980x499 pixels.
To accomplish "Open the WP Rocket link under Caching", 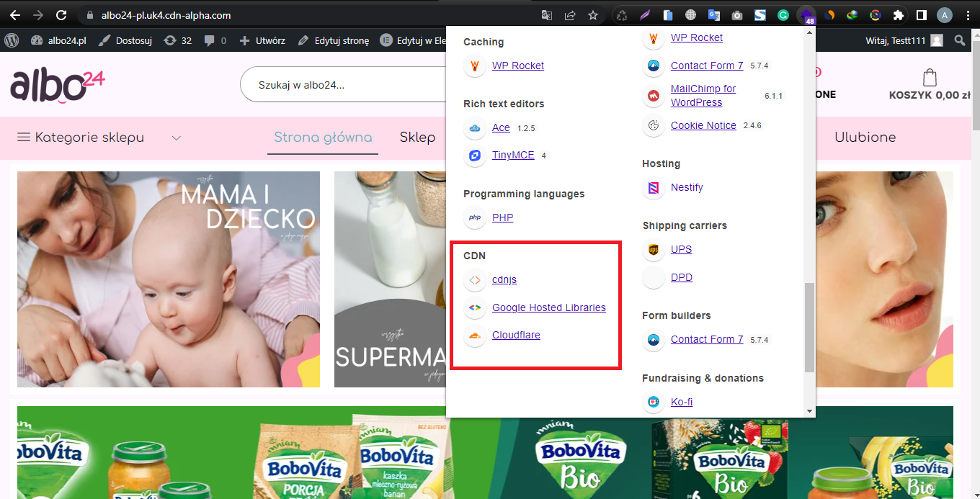I will click(x=518, y=66).
